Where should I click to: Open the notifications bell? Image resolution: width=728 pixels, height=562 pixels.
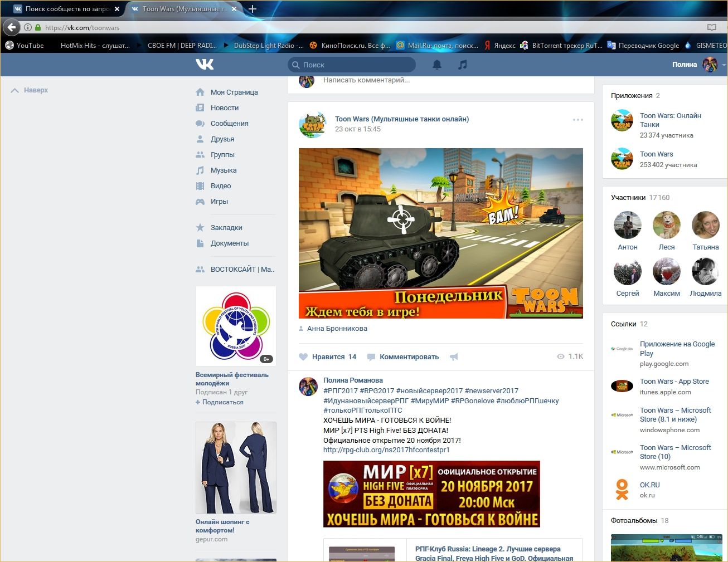pyautogui.click(x=437, y=65)
